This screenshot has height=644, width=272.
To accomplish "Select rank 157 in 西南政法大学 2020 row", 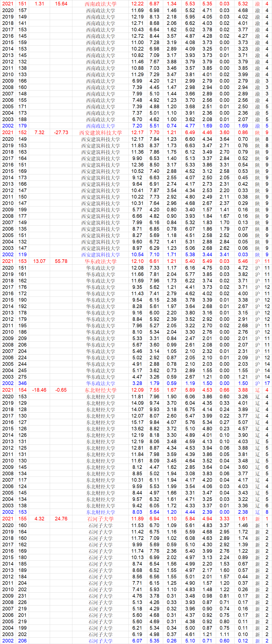I will 22,11.
